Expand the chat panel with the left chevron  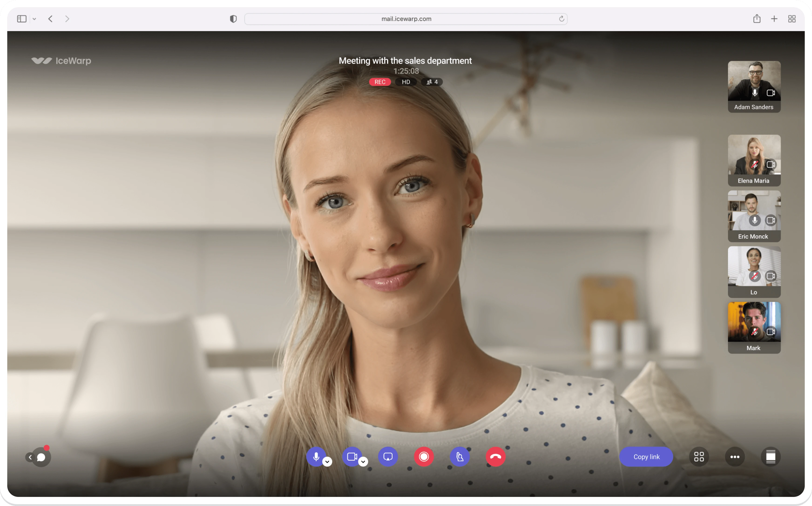pos(30,457)
